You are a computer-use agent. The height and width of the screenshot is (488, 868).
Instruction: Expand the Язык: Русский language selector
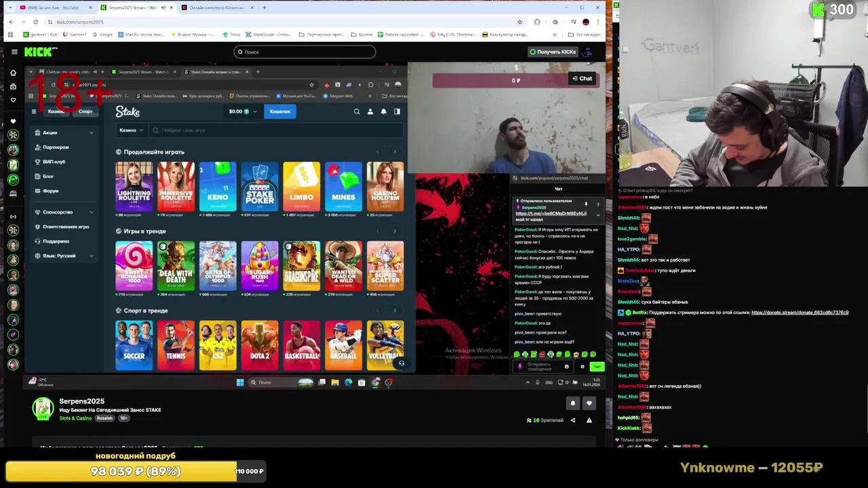64,256
